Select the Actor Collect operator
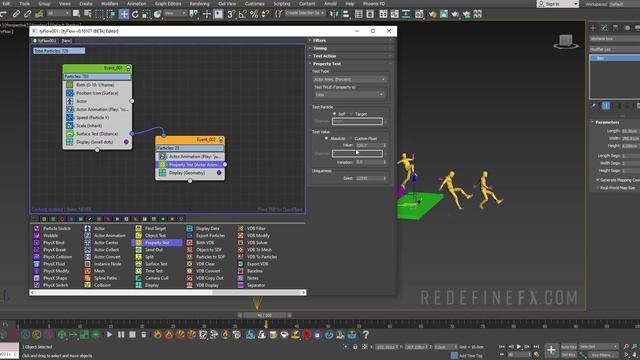This screenshot has height=360, width=640. coord(106,249)
